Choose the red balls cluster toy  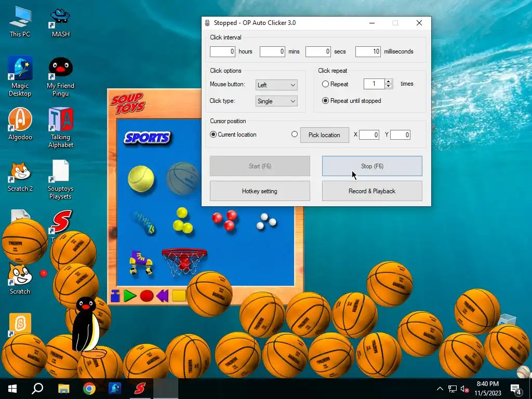(x=224, y=220)
